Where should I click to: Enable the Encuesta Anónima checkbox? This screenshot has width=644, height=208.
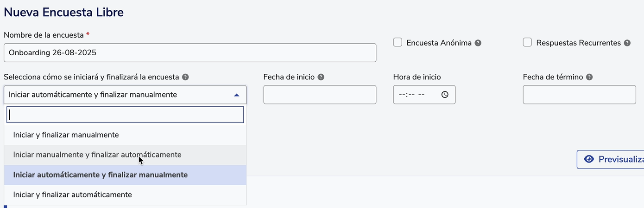click(x=398, y=42)
